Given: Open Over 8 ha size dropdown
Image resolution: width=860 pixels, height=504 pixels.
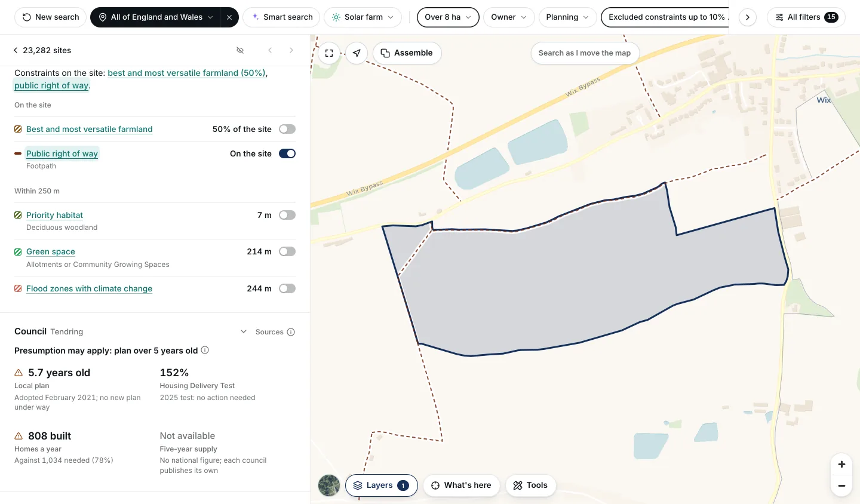Looking at the screenshot, I should click(x=448, y=17).
